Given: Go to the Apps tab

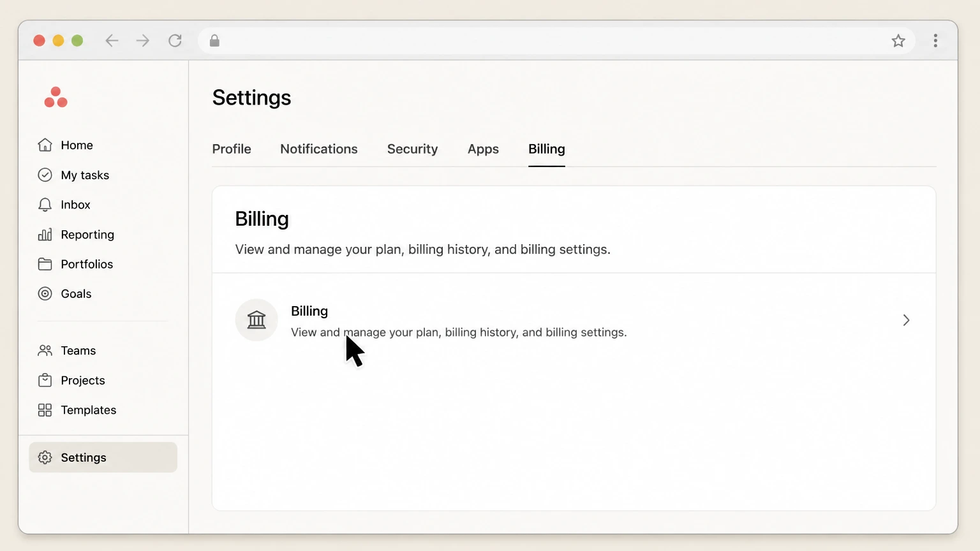Looking at the screenshot, I should click(x=483, y=149).
